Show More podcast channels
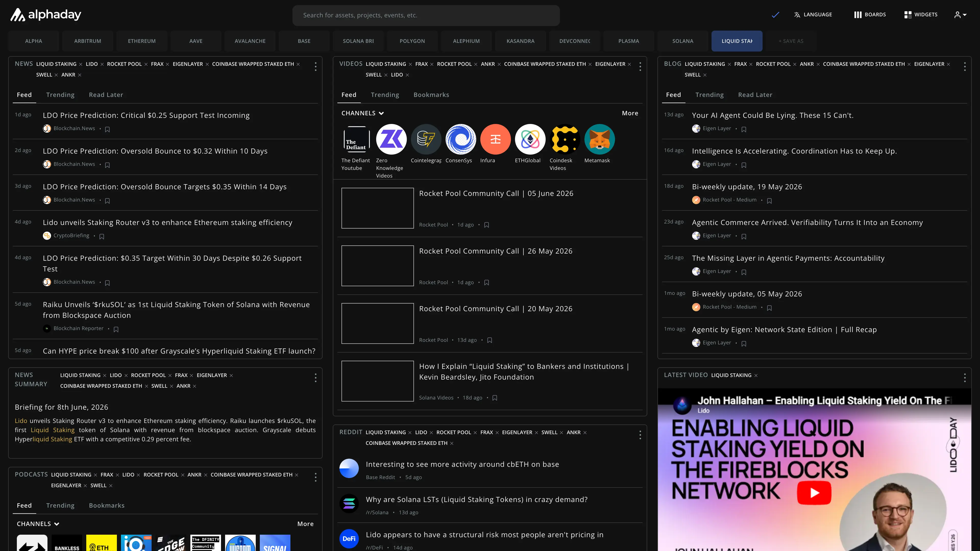This screenshot has width=980, height=551. click(x=305, y=524)
